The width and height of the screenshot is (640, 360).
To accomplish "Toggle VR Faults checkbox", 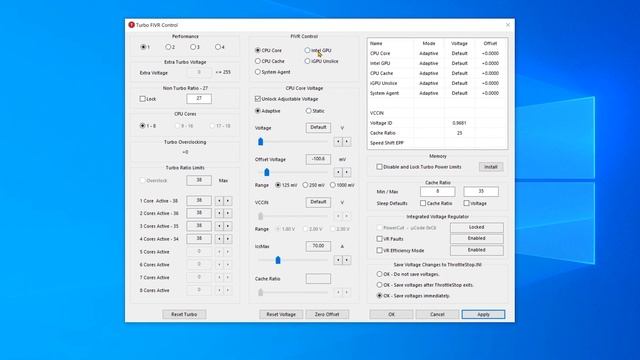I will 380,239.
